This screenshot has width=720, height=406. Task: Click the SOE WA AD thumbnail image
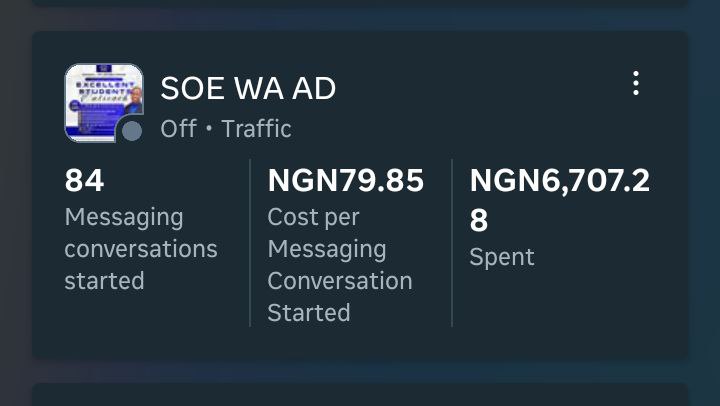[103, 100]
